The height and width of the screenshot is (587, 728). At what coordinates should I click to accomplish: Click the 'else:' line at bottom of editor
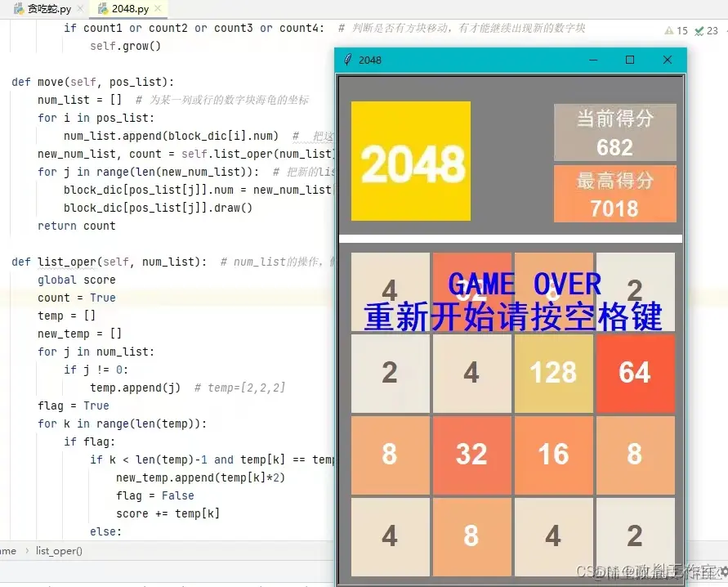[x=106, y=531]
